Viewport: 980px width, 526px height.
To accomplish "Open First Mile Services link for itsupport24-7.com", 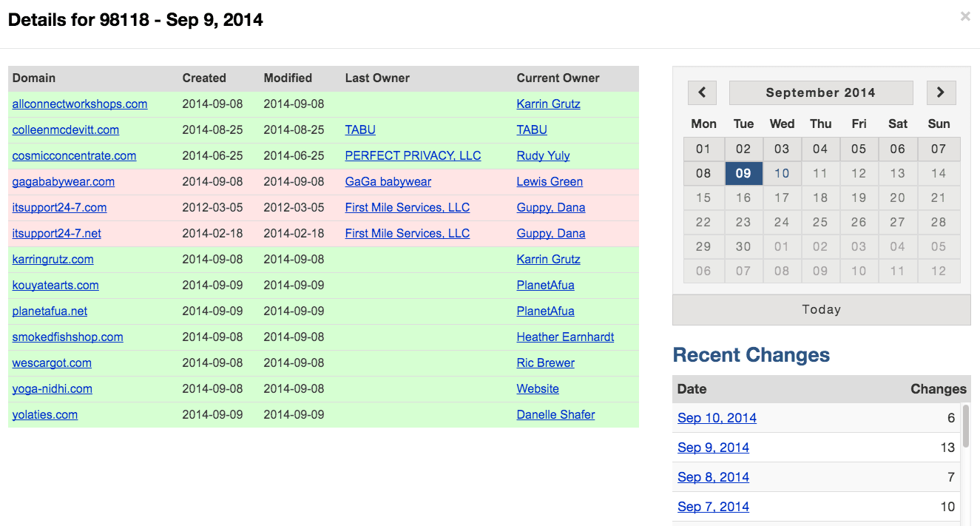I will (x=408, y=207).
